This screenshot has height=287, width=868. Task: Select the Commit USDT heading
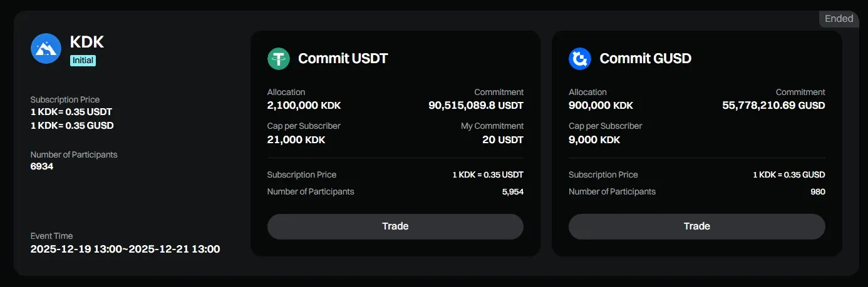click(343, 59)
